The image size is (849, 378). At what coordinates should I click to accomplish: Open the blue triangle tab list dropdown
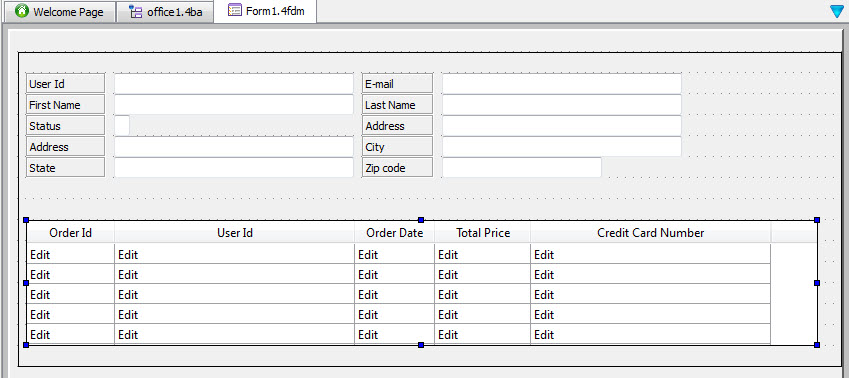pyautogui.click(x=837, y=11)
